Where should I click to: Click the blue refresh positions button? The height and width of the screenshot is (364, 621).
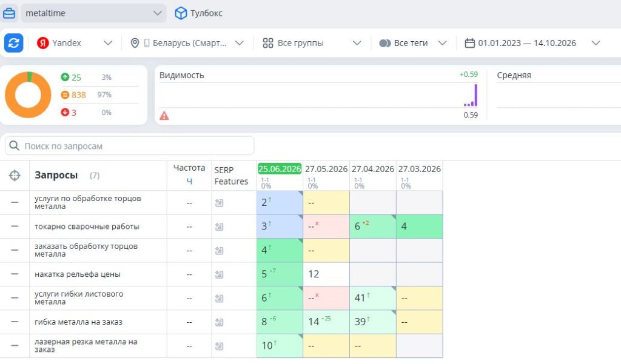pyautogui.click(x=14, y=43)
